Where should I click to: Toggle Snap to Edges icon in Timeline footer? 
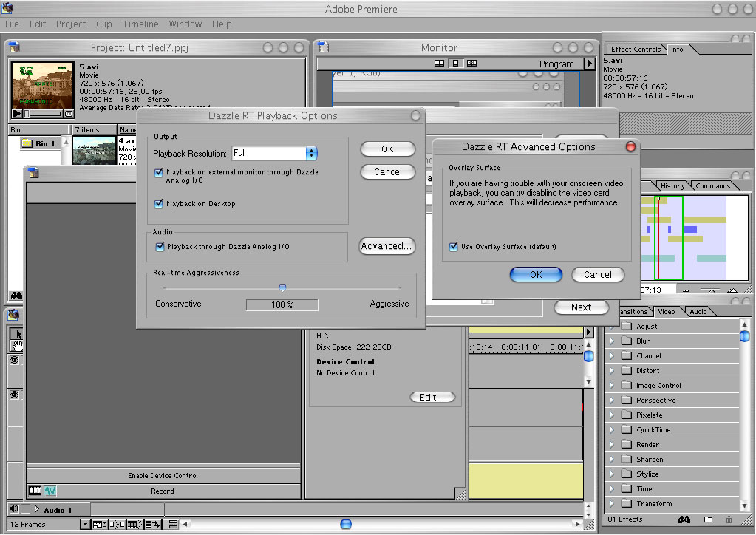click(116, 525)
